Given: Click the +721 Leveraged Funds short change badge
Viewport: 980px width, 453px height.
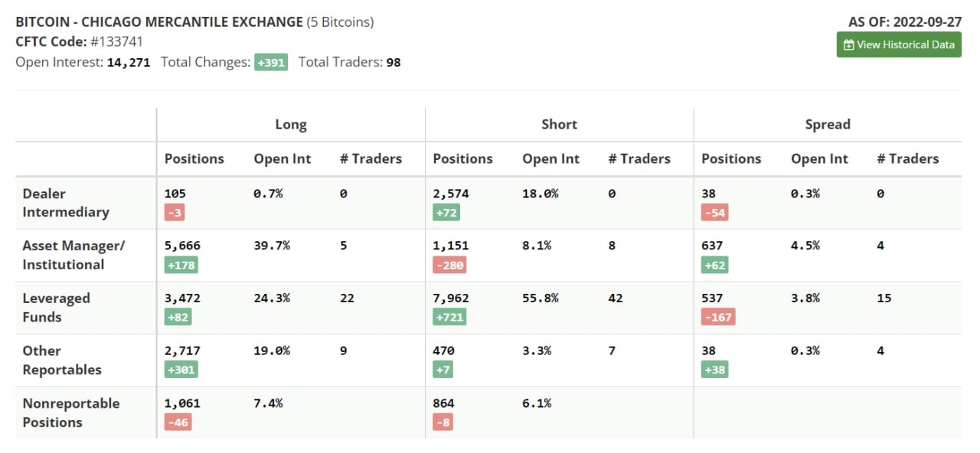Looking at the screenshot, I should 449,317.
